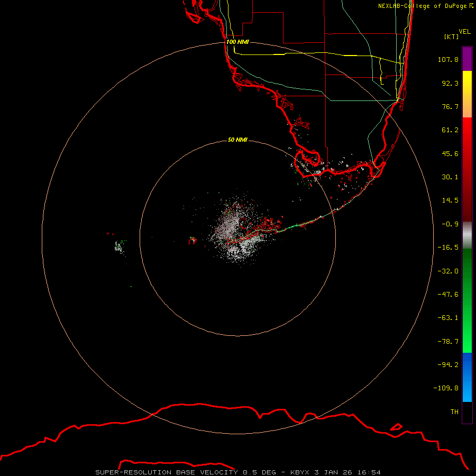Click the 14.5 velocity scale value
This screenshot has width=476, height=476.
(x=450, y=200)
